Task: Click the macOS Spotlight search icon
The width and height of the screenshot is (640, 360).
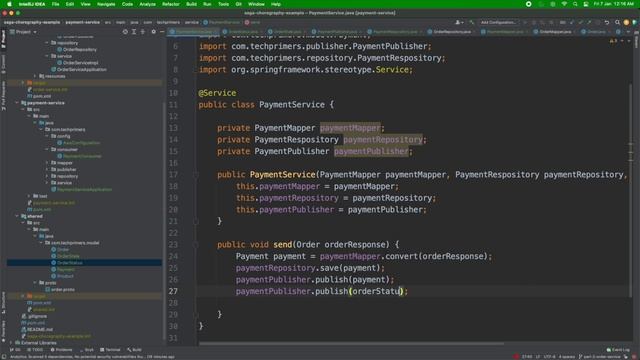Action: tap(575, 4)
